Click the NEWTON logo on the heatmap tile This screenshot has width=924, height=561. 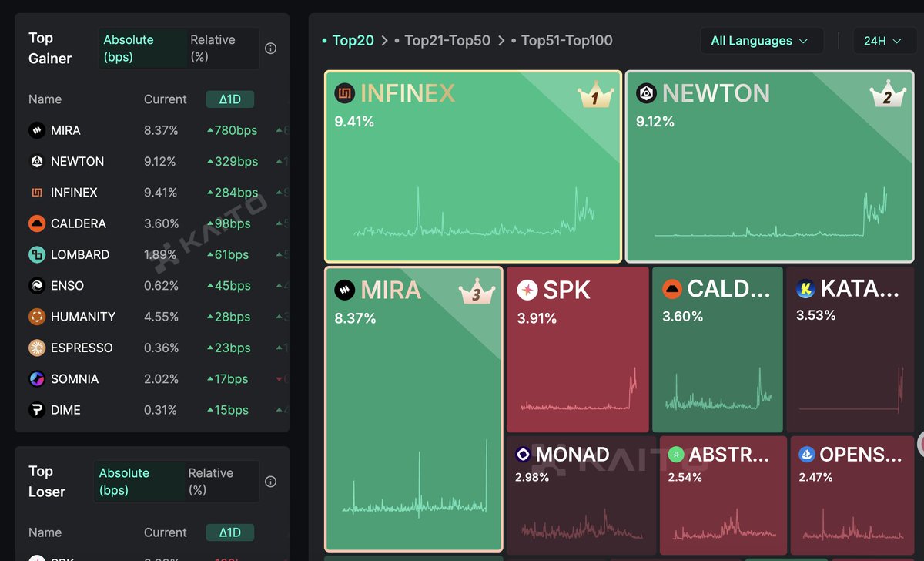pyautogui.click(x=647, y=94)
